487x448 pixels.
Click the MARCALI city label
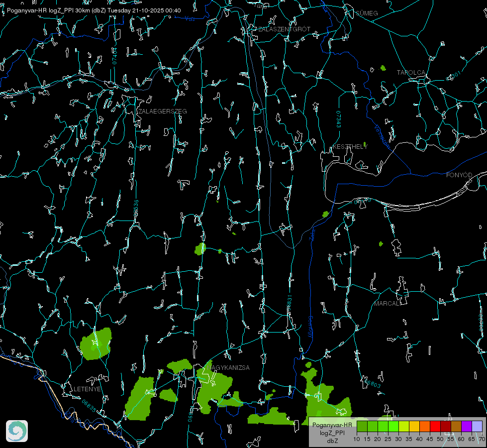point(388,304)
